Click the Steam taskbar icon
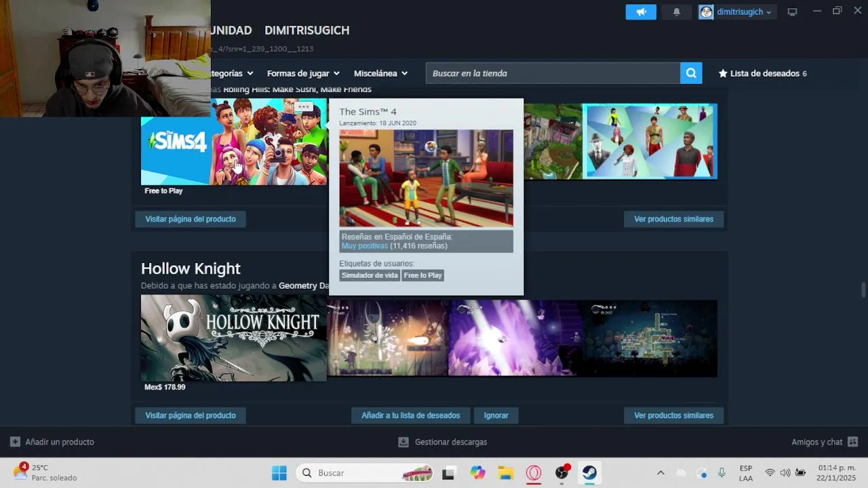Screen dimensions: 868x488 [x=589, y=473]
